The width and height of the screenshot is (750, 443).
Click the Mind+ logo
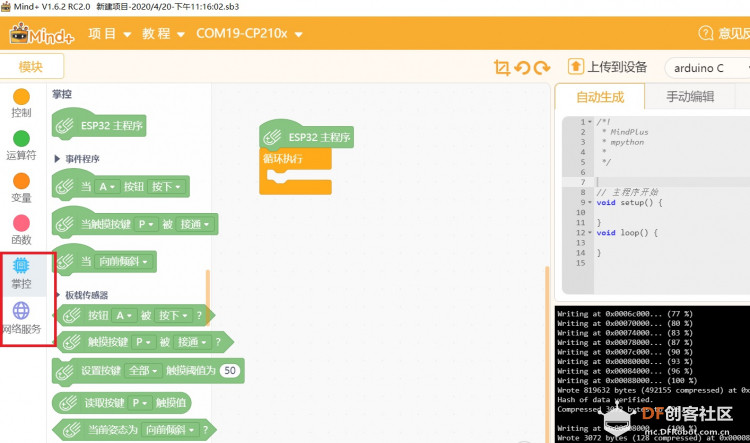pos(41,33)
